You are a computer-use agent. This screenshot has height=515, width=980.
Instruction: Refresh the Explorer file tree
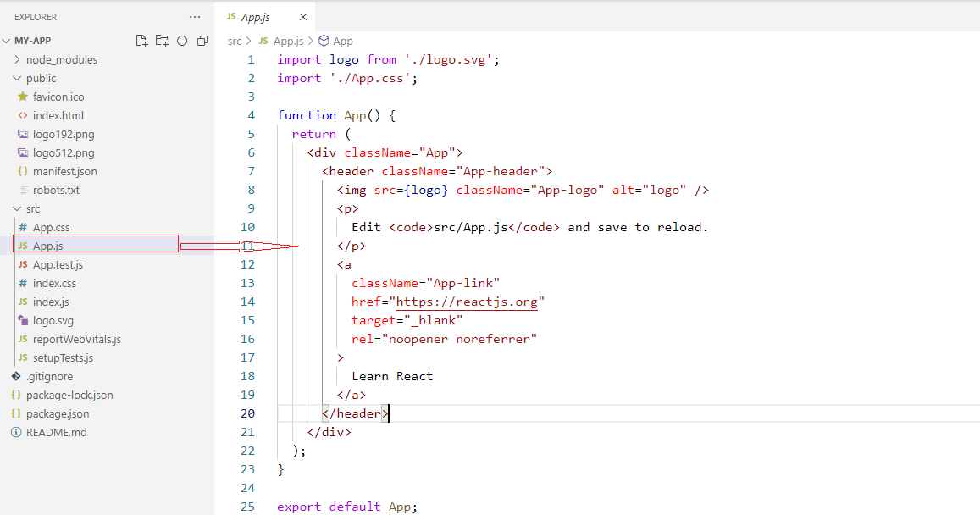tap(182, 41)
